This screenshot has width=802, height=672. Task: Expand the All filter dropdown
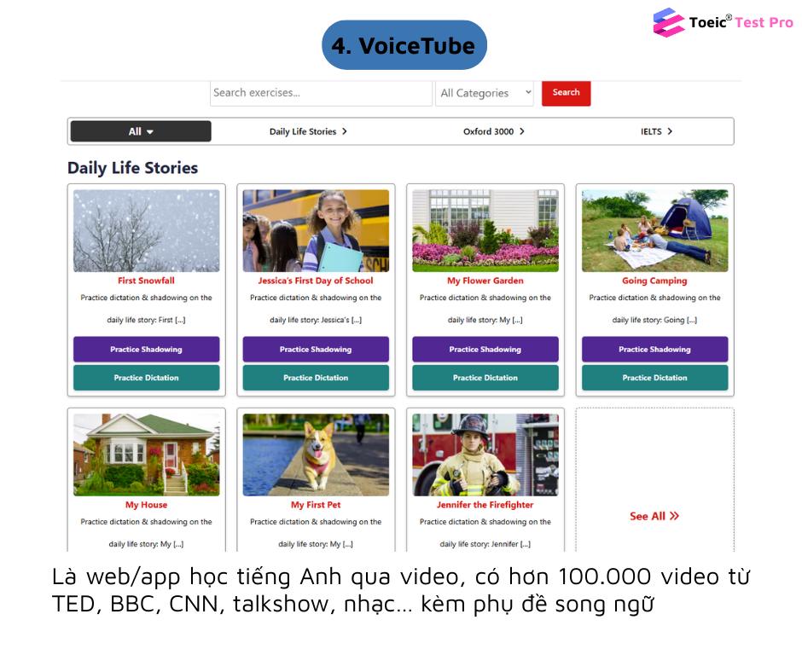[141, 131]
